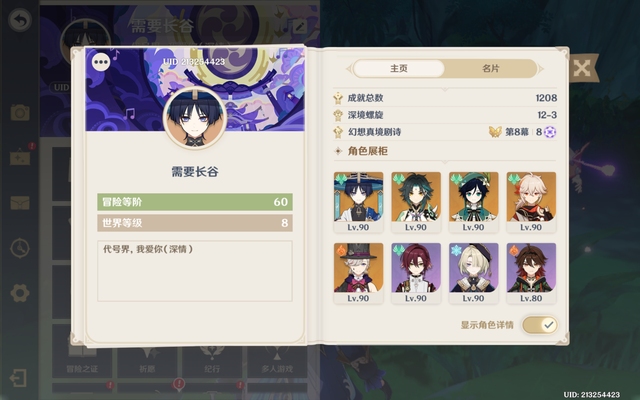
Task: Open the three-dots options menu
Action: click(x=101, y=62)
